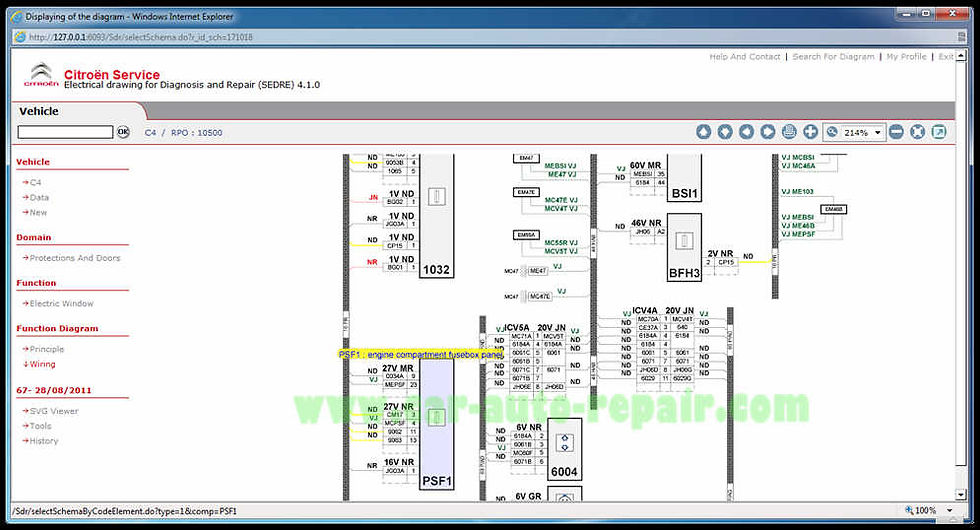
Task: Pan the diagram down with the down arrow icon
Action: pos(725,132)
